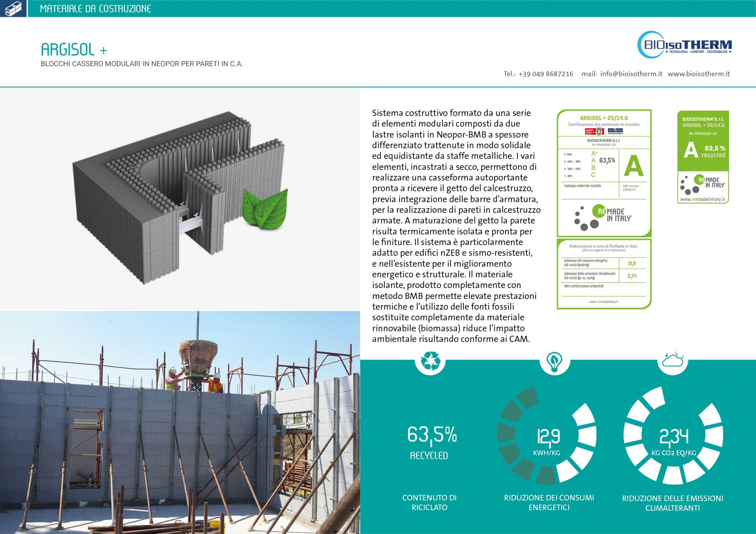Click the ARGISOL + product title
This screenshot has height=534, width=756.
[74, 50]
